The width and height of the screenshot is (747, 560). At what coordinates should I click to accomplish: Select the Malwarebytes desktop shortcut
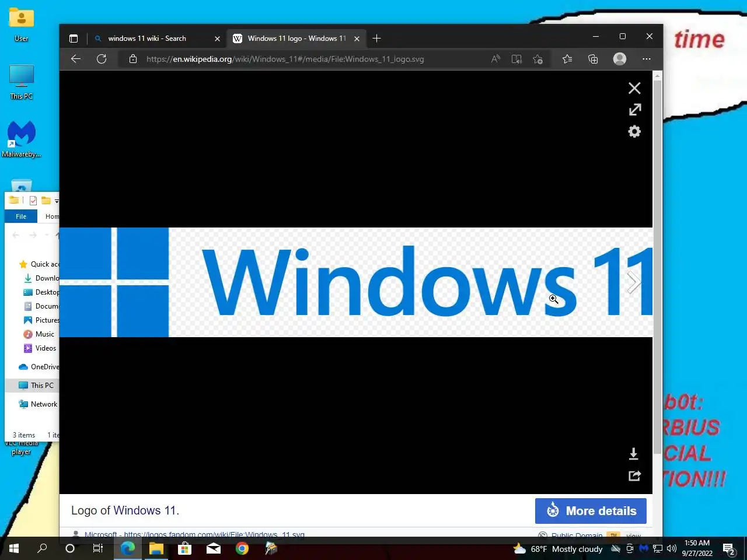click(22, 139)
